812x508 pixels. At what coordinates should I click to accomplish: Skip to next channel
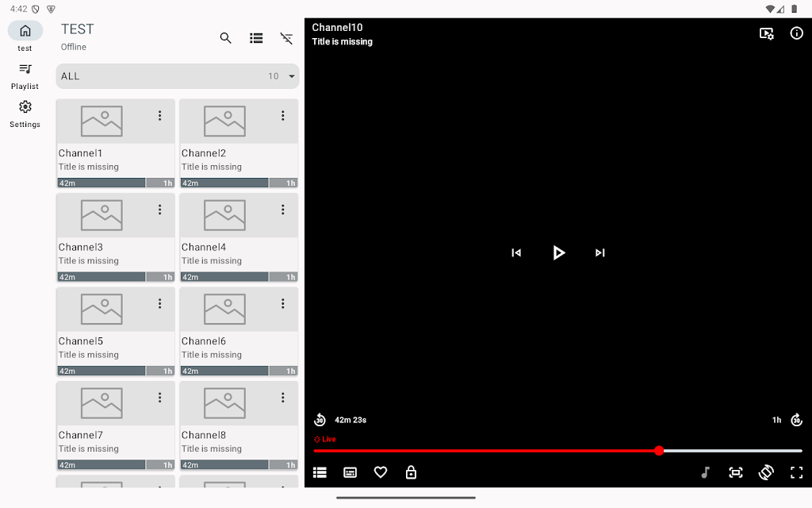(600, 253)
